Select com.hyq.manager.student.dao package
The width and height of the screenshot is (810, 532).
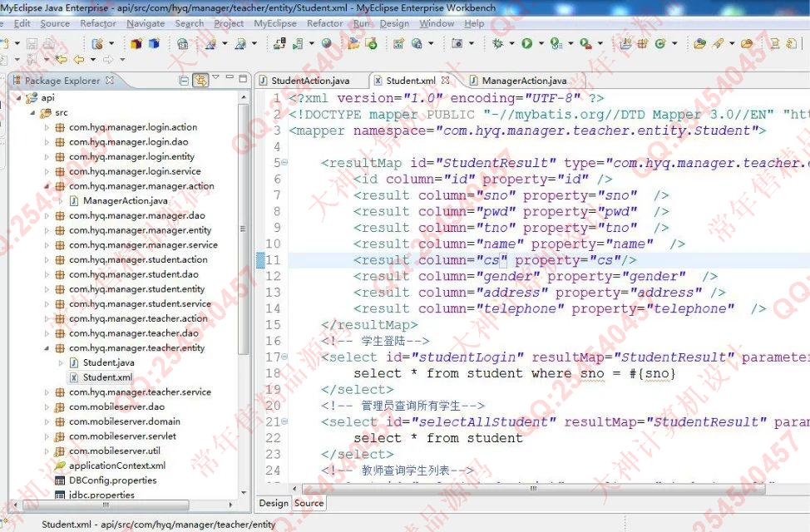coord(133,274)
